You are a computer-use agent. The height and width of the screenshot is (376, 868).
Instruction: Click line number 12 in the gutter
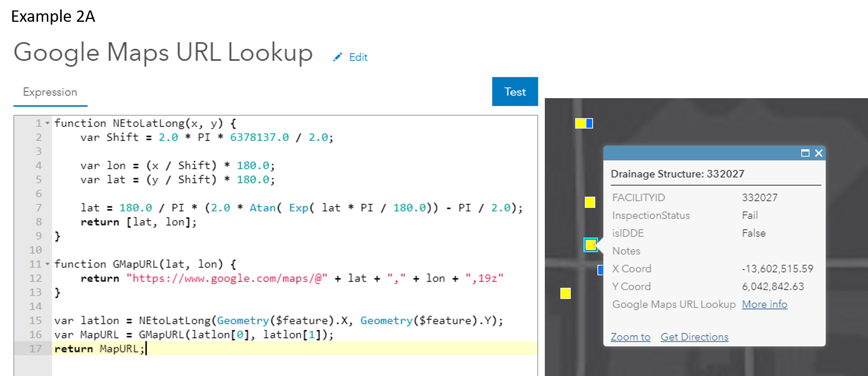(36, 278)
